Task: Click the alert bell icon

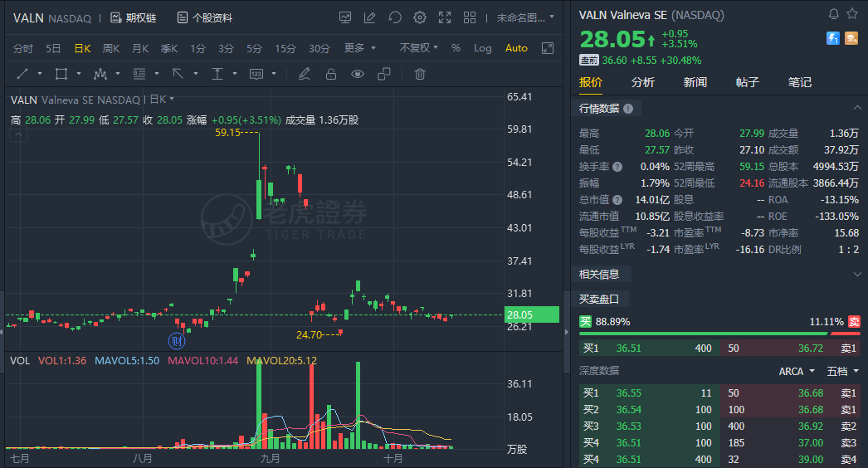Action: click(x=834, y=14)
